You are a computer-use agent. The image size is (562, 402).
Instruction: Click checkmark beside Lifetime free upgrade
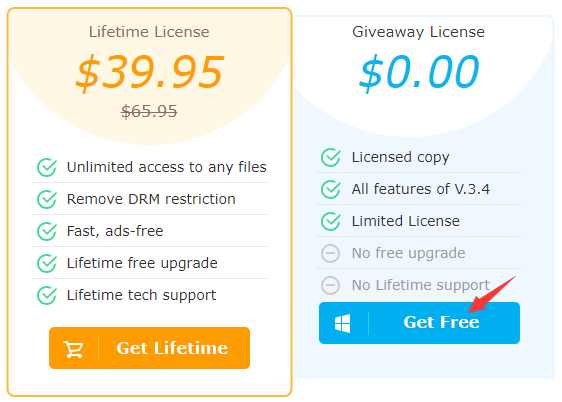(47, 263)
